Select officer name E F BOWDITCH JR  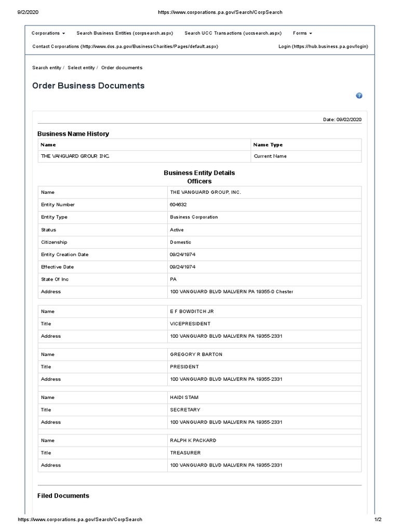tap(192, 312)
